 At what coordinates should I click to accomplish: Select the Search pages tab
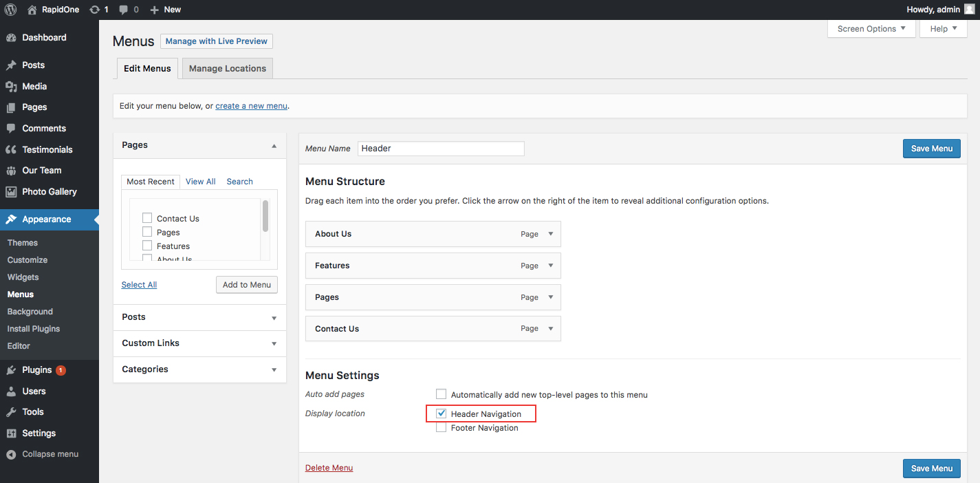tap(240, 182)
